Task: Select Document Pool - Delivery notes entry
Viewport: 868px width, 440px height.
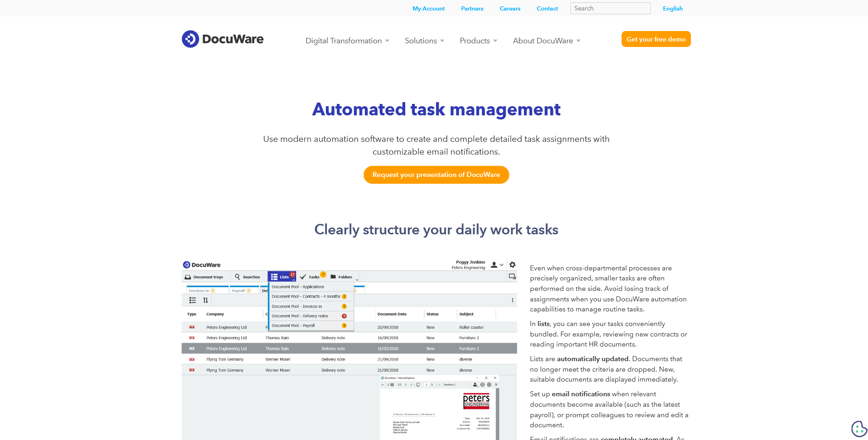Action: [300, 316]
